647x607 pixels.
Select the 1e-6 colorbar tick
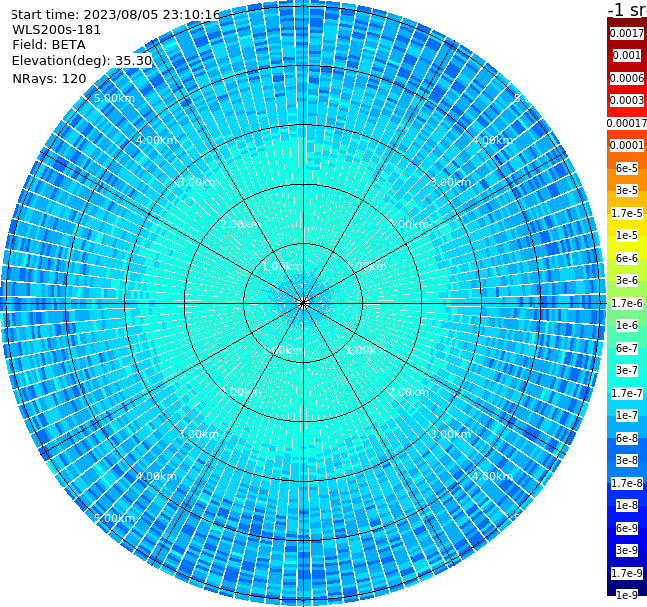(627, 325)
